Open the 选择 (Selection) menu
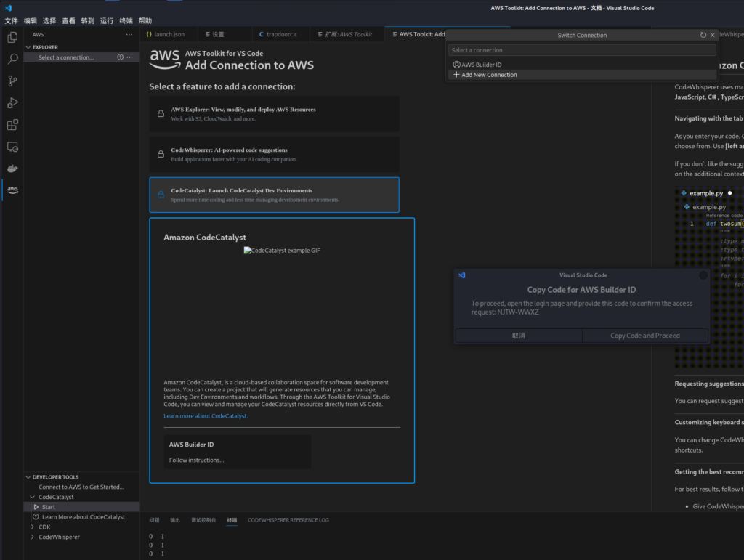The height and width of the screenshot is (560, 744). click(x=49, y=21)
